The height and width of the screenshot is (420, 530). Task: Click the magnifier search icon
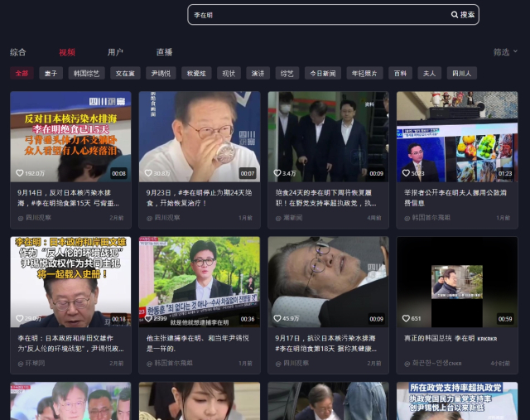click(x=455, y=15)
